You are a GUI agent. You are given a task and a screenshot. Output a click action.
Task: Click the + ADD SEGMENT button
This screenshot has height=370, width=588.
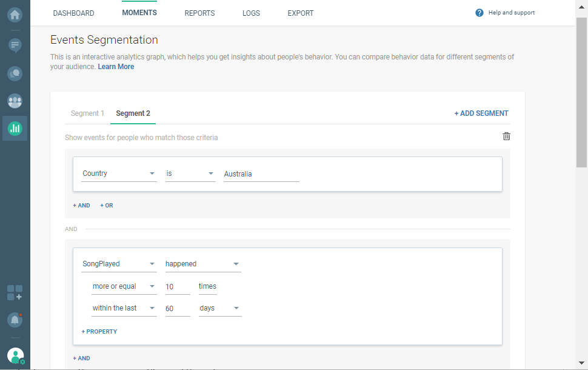click(x=481, y=113)
